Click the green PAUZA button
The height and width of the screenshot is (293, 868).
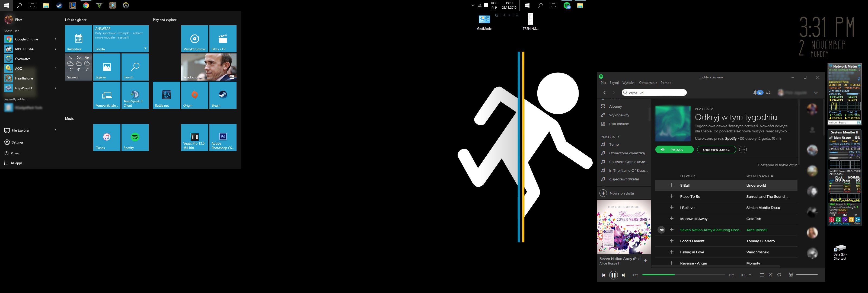pos(674,149)
